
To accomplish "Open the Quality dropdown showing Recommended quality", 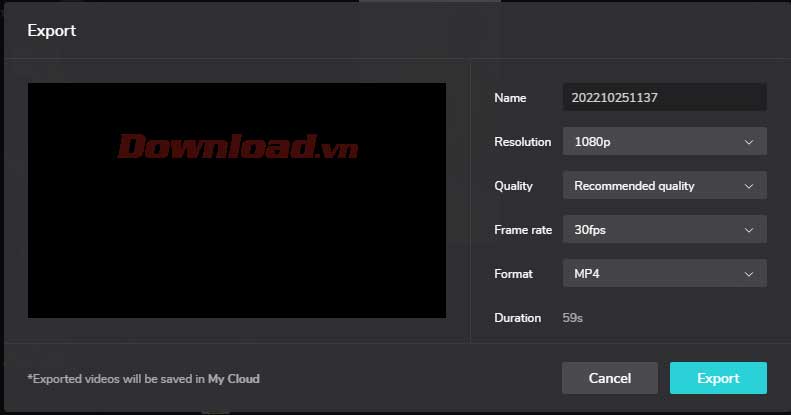I will tap(664, 186).
